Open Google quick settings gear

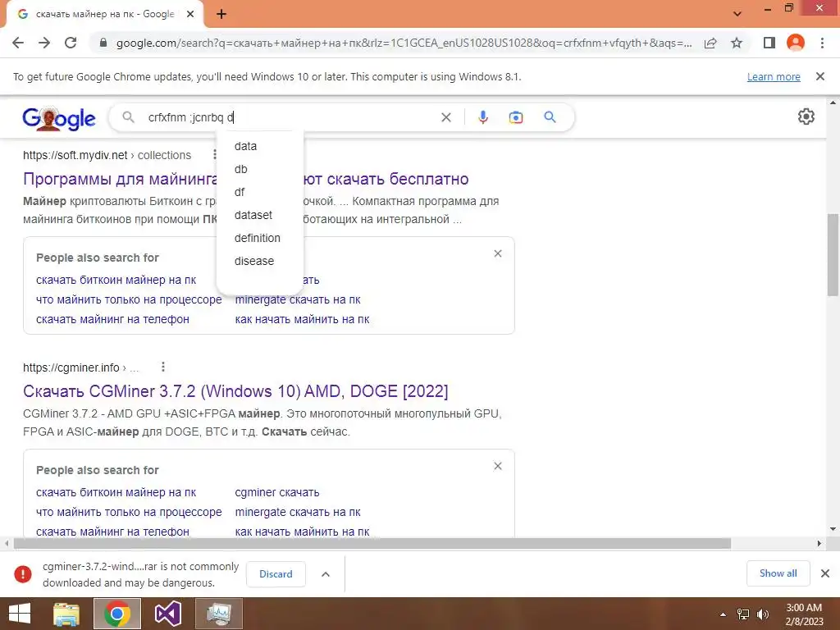pos(806,116)
